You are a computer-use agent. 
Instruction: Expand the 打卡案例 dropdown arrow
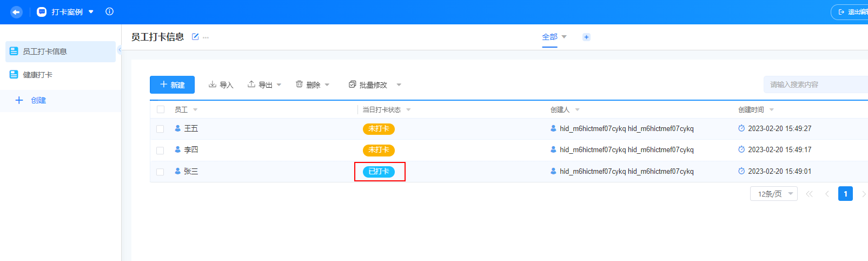coord(91,12)
